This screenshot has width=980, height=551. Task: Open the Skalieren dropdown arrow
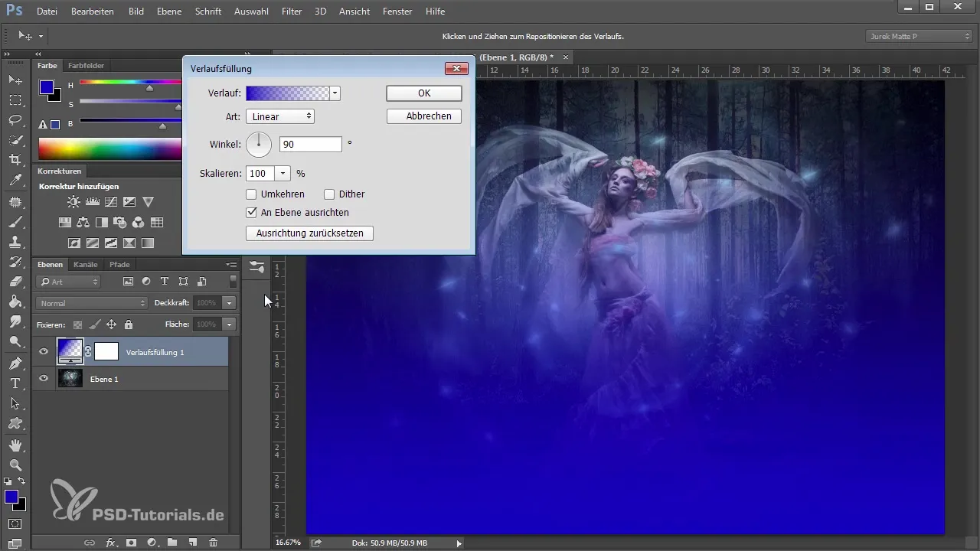pyautogui.click(x=283, y=174)
